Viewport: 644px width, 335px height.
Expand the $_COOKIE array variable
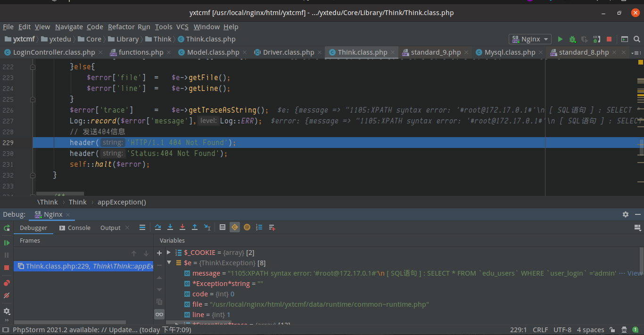coord(169,253)
